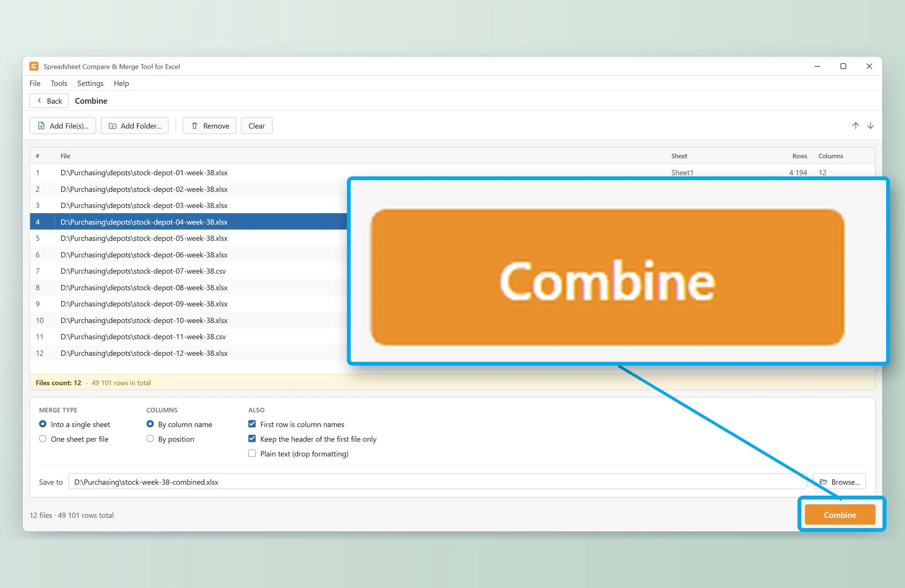Open the Settings menu
The width and height of the screenshot is (905, 588).
(90, 83)
